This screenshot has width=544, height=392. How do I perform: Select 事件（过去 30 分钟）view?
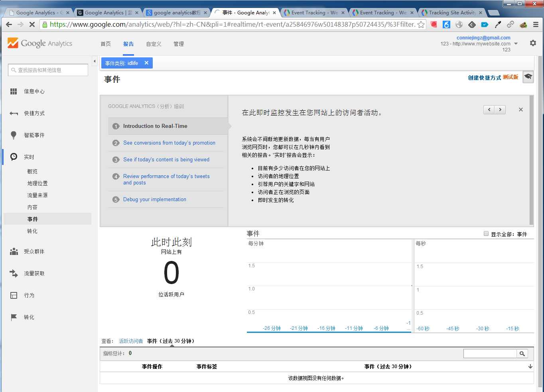(171, 341)
